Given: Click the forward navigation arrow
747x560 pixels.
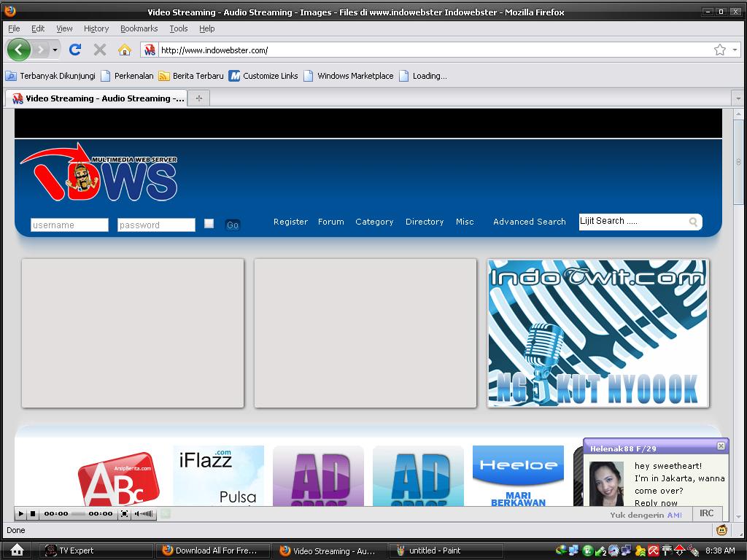Looking at the screenshot, I should pos(41,50).
